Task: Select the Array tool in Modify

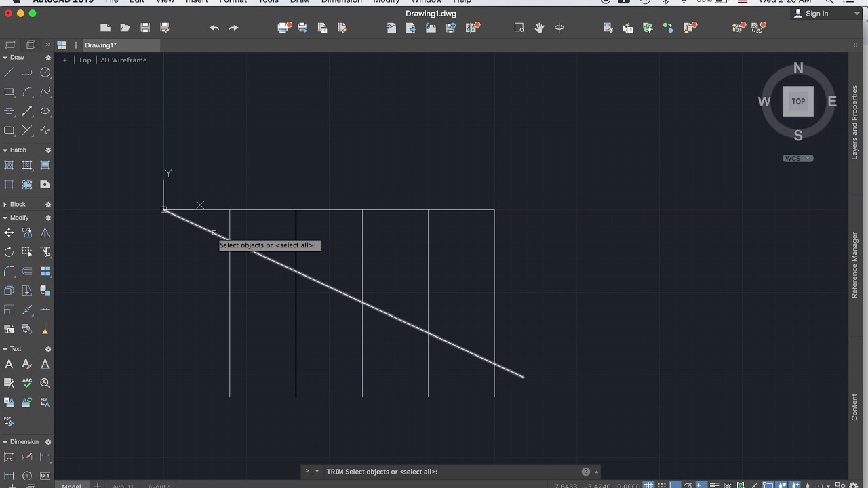Action: click(45, 271)
